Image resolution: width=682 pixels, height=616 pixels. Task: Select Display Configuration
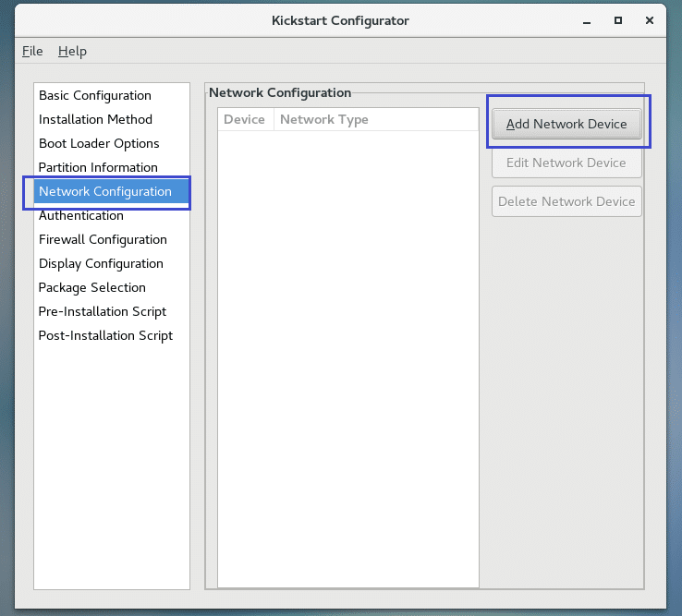pyautogui.click(x=101, y=263)
